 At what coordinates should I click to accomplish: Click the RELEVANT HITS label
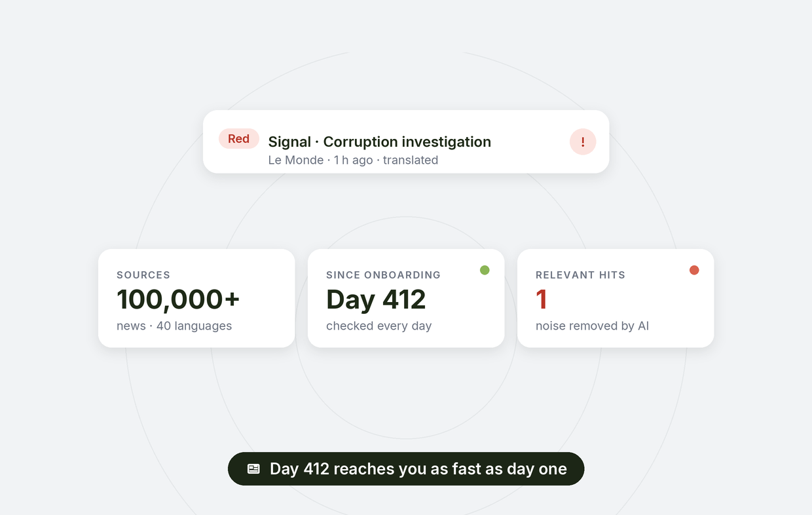[x=580, y=275]
